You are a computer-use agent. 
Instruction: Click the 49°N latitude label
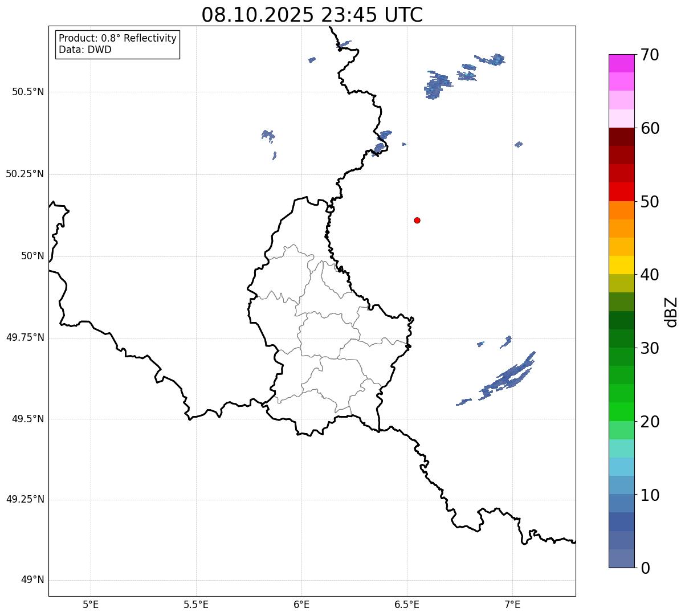pyautogui.click(x=32, y=581)
